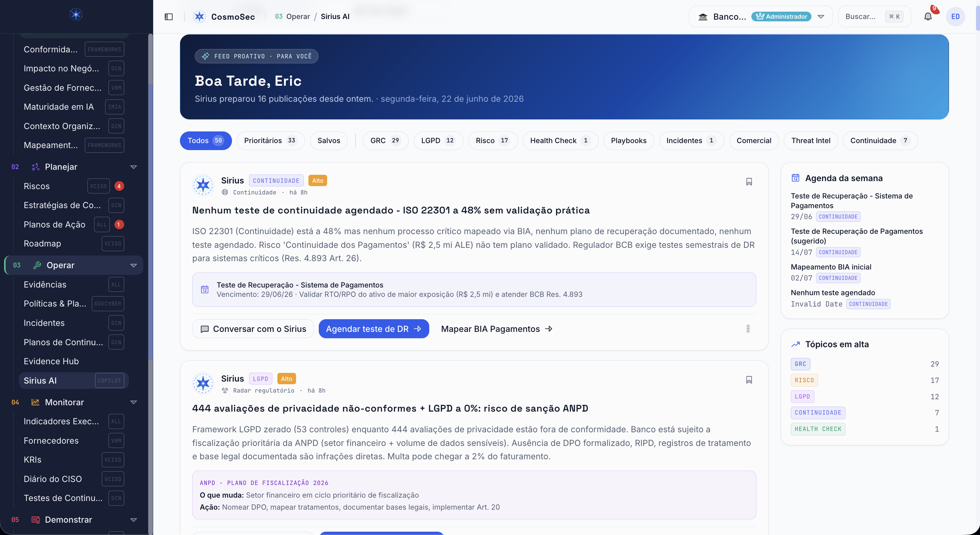Click the Agenda da semana calendar icon
The image size is (980, 535).
[795, 178]
